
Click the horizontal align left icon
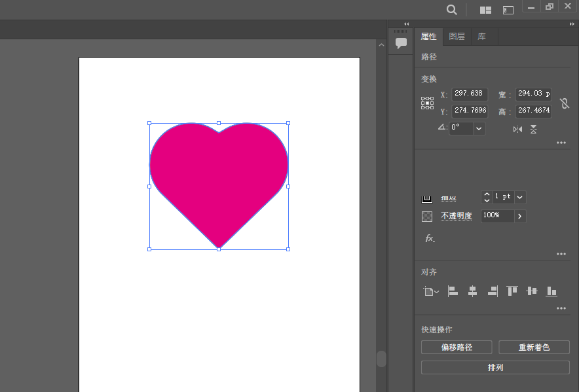point(453,291)
